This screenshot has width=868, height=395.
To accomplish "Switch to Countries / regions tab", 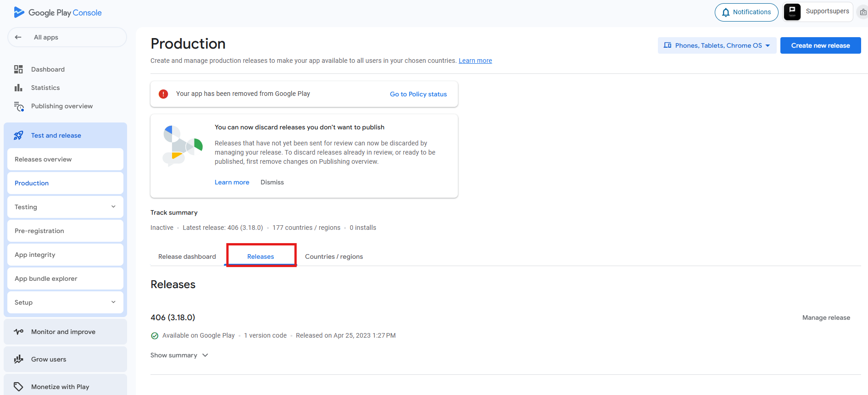I will click(x=334, y=256).
